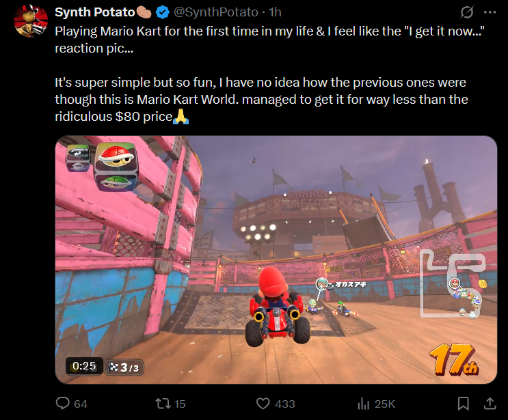Click the 3/3 lap counter in video

(x=124, y=367)
